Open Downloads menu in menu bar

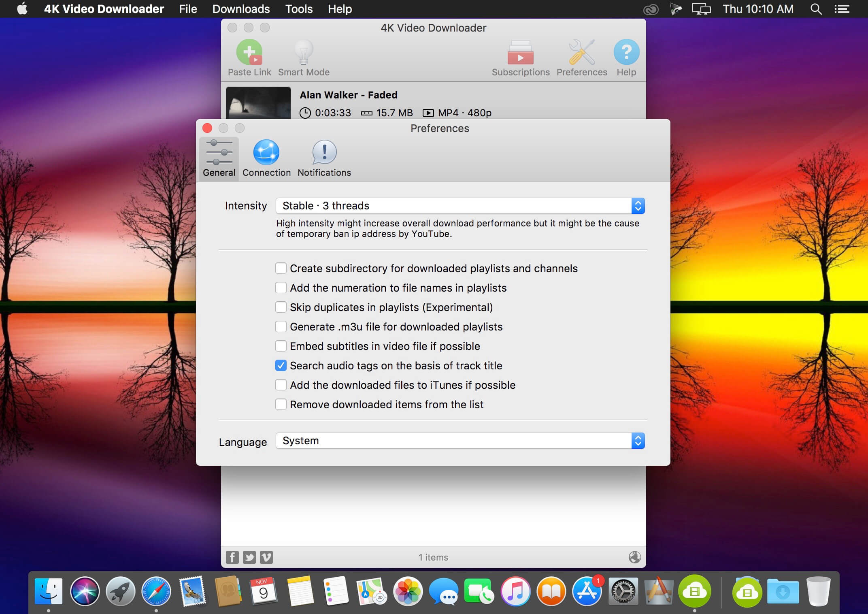pyautogui.click(x=241, y=9)
